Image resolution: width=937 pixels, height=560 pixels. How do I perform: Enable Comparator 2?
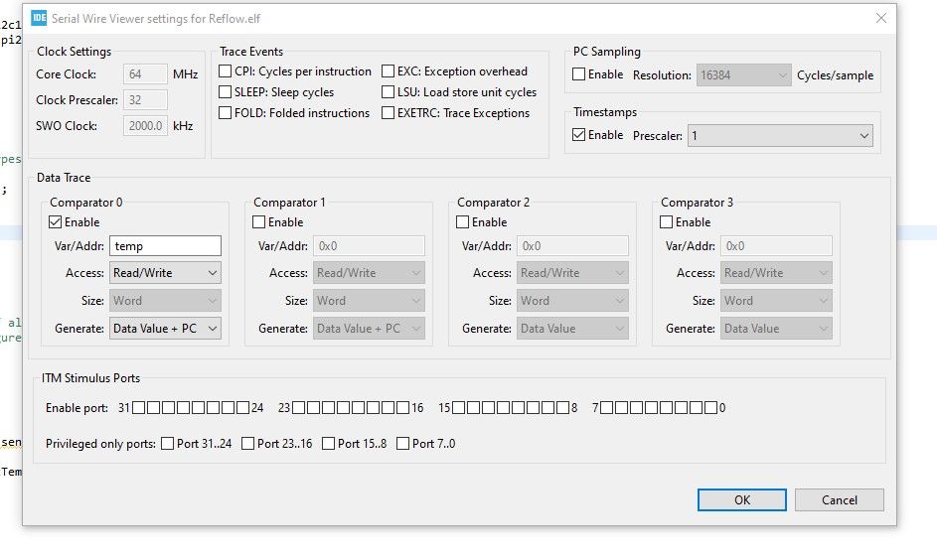[x=463, y=222]
